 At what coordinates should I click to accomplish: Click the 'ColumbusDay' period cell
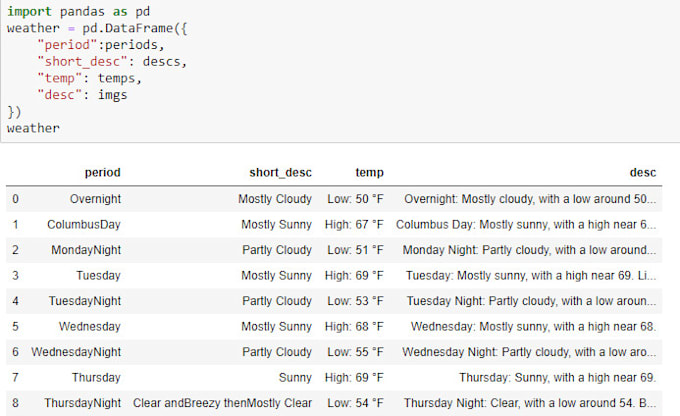[x=84, y=225]
